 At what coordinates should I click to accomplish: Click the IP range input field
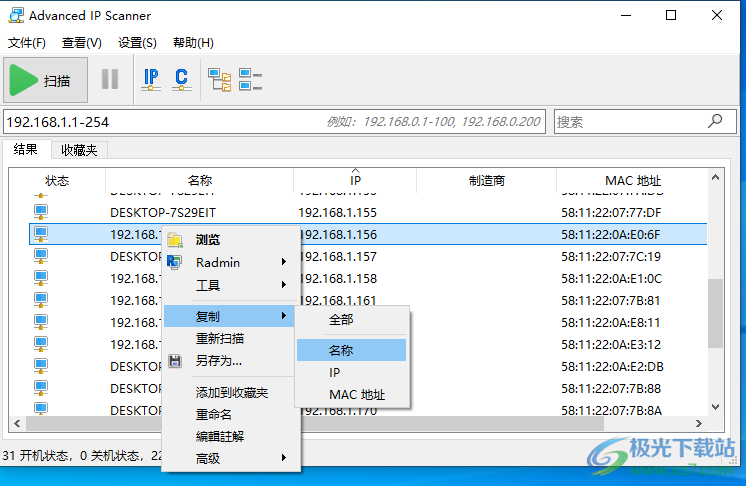click(274, 122)
